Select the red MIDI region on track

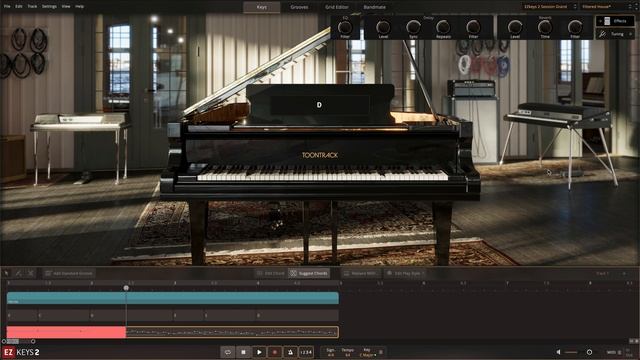(x=66, y=332)
